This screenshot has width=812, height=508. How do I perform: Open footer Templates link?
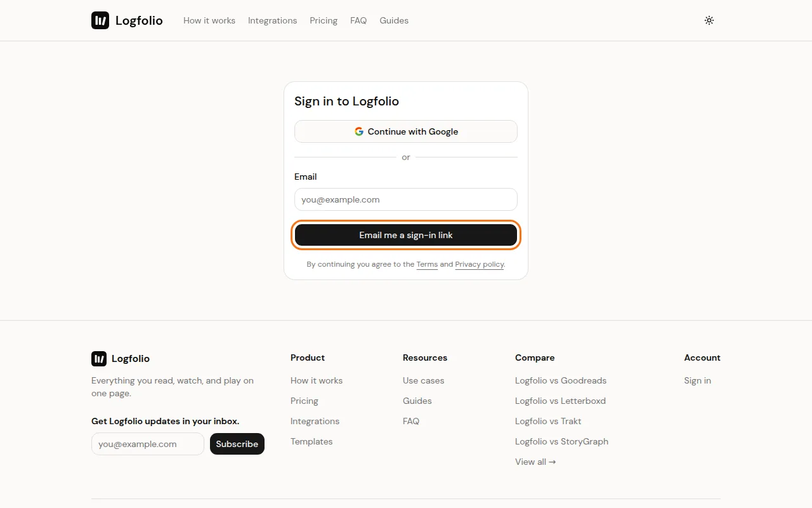[311, 441]
